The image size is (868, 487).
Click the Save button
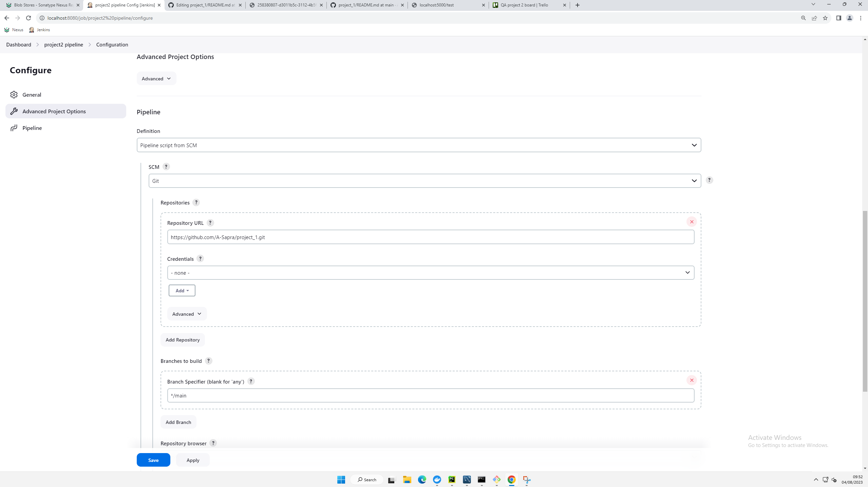click(x=153, y=460)
